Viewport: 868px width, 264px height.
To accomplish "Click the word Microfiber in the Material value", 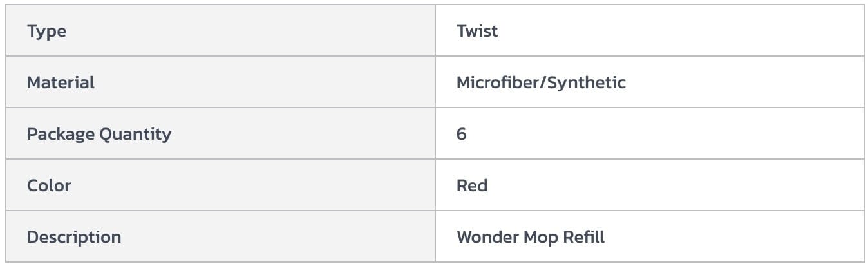I will [x=499, y=82].
